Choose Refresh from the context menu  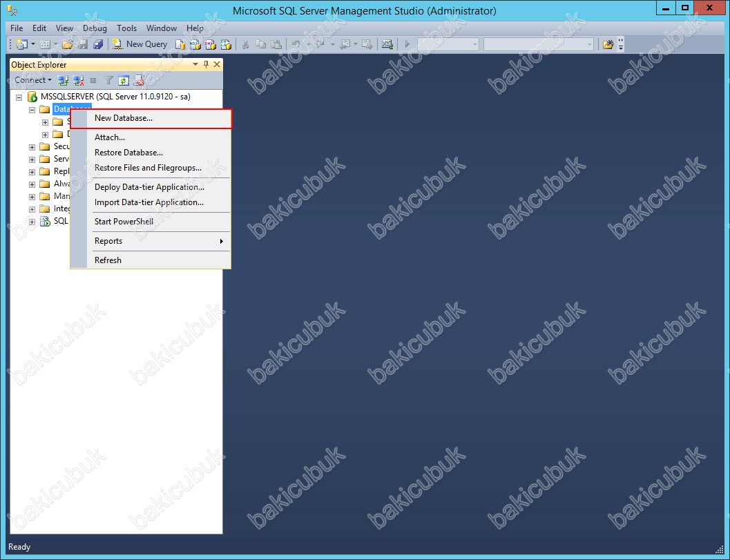pyautogui.click(x=151, y=260)
